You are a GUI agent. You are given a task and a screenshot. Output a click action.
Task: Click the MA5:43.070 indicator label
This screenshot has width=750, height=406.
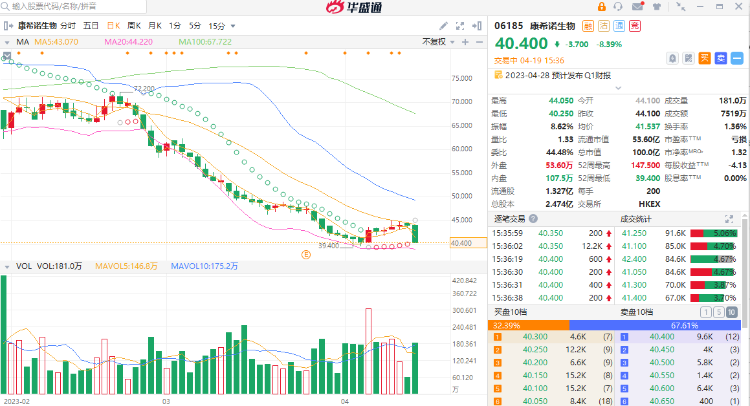(56, 42)
